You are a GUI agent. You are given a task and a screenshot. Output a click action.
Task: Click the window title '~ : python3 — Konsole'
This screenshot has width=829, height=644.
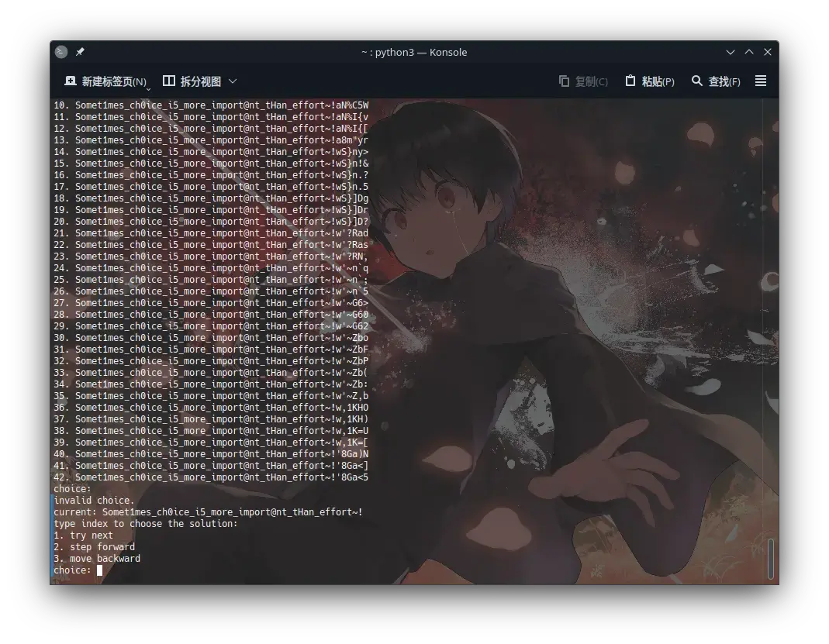click(414, 52)
